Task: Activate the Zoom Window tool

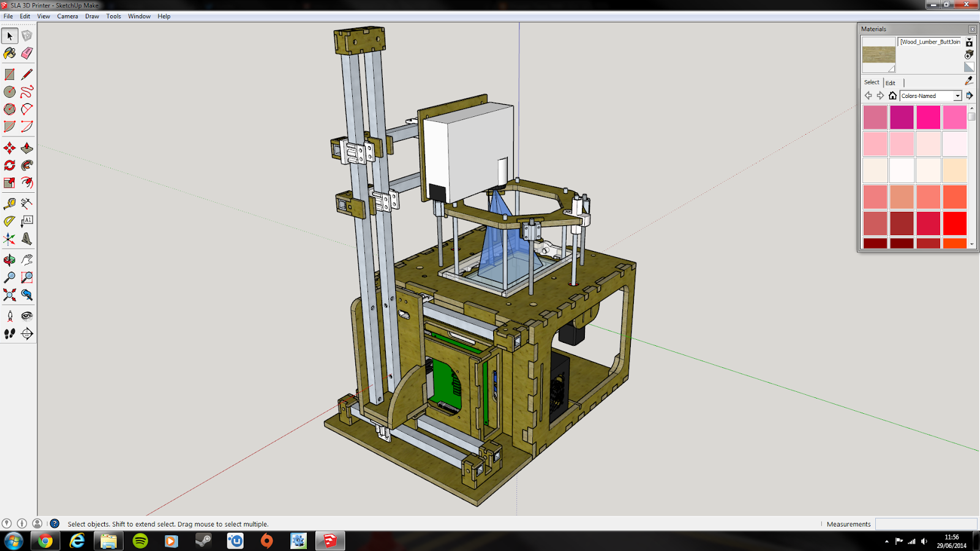Action: [27, 277]
